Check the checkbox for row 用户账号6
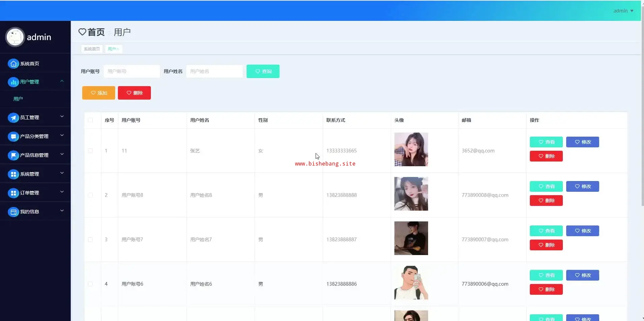Image resolution: width=644 pixels, height=321 pixels. click(90, 284)
